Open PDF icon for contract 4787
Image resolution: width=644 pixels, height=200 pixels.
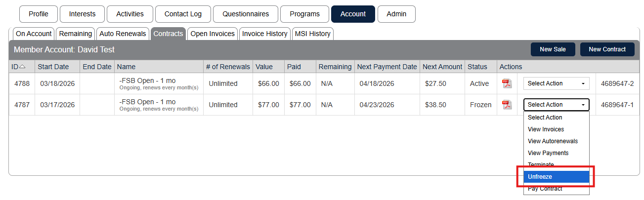tap(507, 105)
